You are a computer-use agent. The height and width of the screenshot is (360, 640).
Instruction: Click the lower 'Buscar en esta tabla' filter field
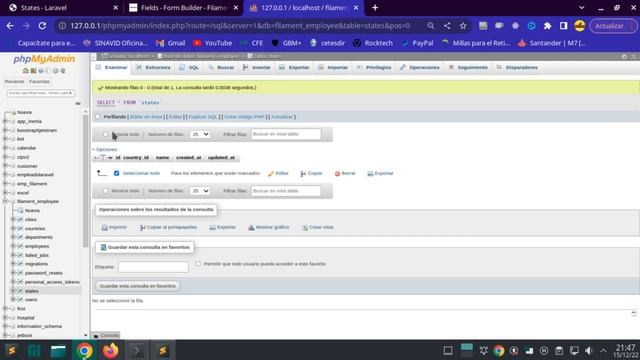coord(286,191)
